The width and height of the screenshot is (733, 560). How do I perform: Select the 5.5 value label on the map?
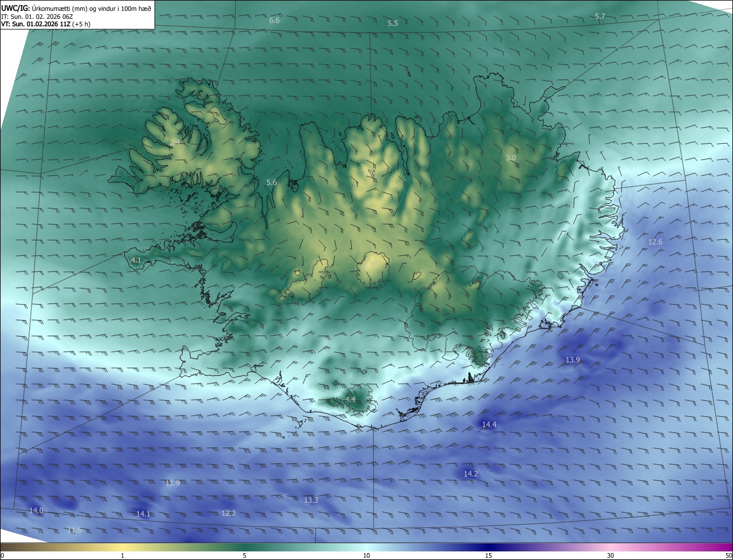point(393,23)
